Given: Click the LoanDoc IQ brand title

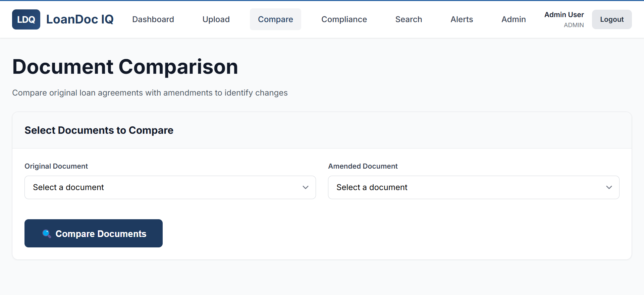Looking at the screenshot, I should pyautogui.click(x=80, y=19).
